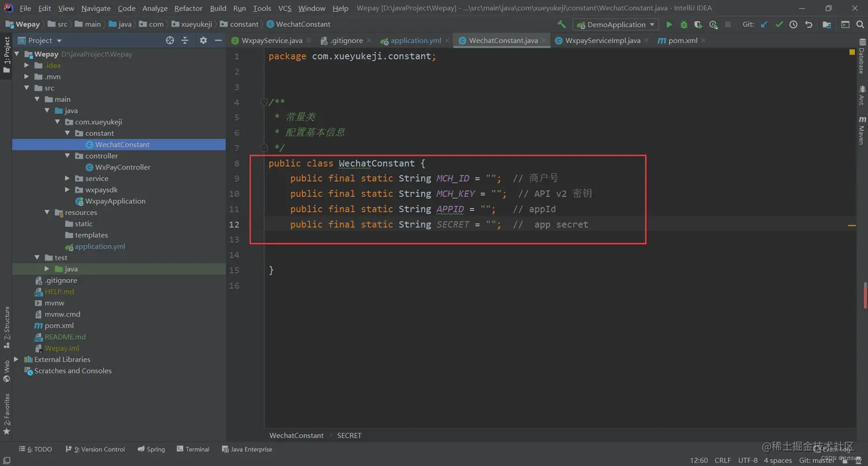This screenshot has width=868, height=466.
Task: Fold the Javadoc comment at line 4
Action: tap(263, 102)
